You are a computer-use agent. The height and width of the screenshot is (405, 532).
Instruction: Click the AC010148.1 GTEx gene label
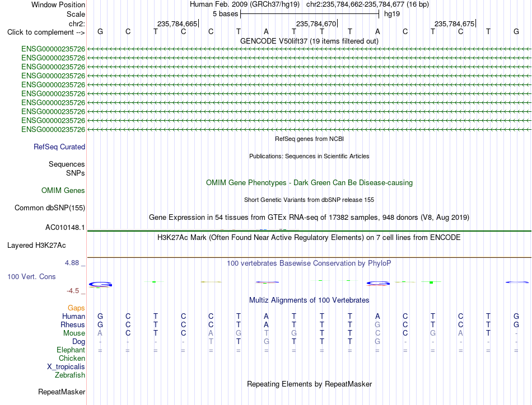(x=65, y=228)
